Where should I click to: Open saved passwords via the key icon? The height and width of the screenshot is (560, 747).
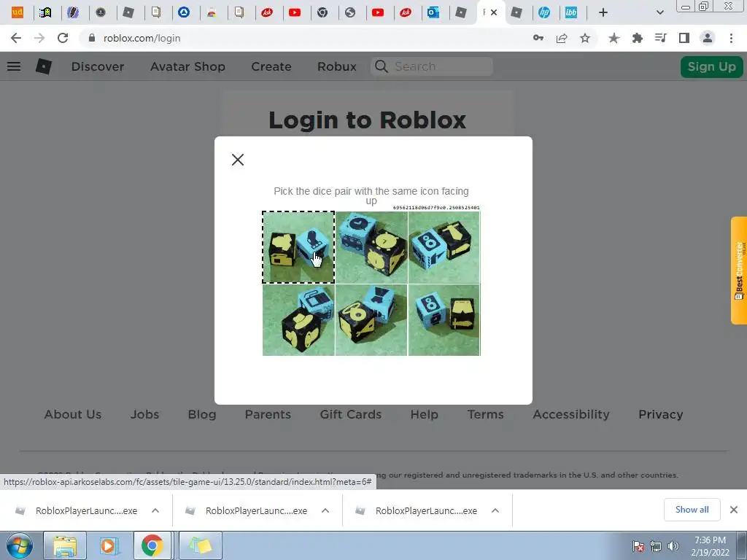(538, 38)
